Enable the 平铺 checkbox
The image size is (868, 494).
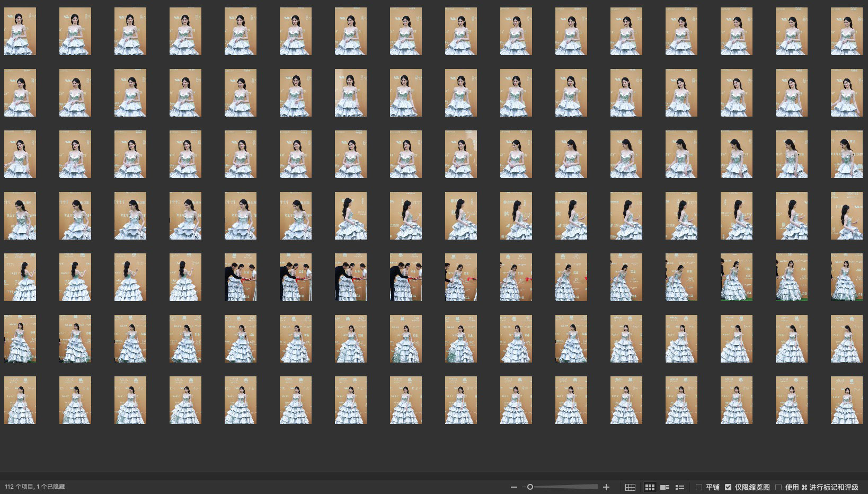[699, 487]
